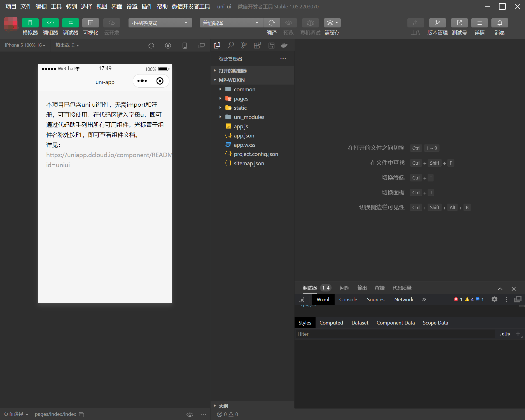Viewport: 525px width, 420px height.
Task: Toggle the .cls class editor
Action: tap(505, 334)
